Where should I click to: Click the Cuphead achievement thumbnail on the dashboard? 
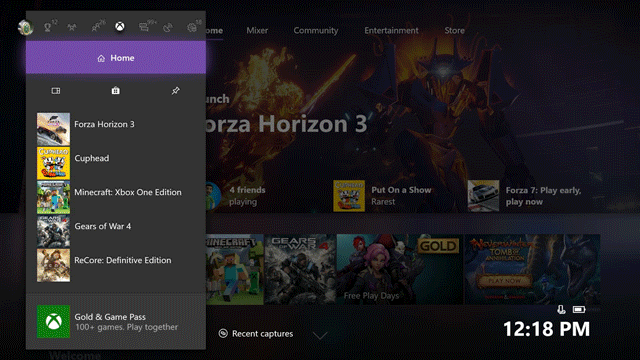click(349, 196)
